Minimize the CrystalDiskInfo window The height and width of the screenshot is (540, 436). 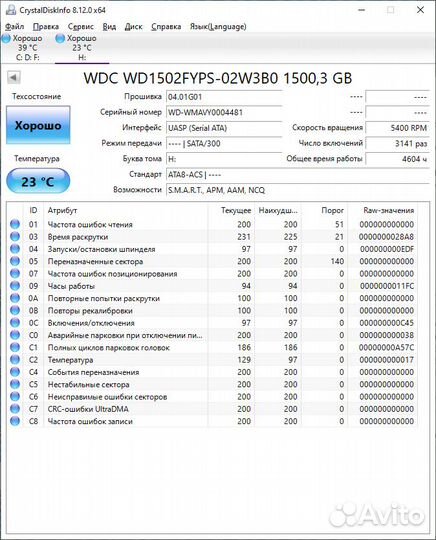coord(361,10)
